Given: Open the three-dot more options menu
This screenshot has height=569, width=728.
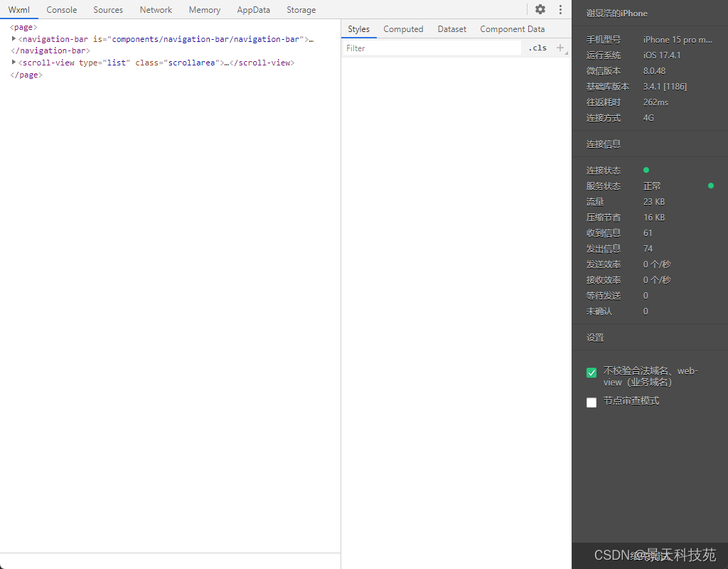Looking at the screenshot, I should click(x=560, y=9).
